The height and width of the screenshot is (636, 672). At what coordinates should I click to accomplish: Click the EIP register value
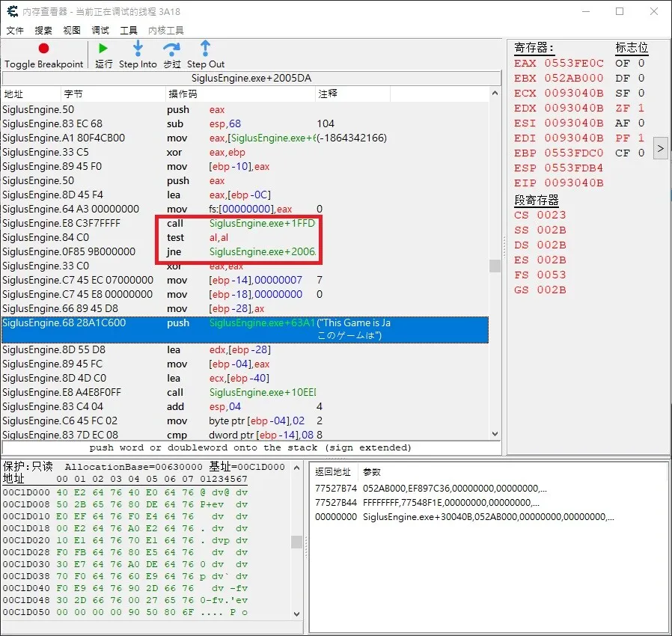coord(573,183)
